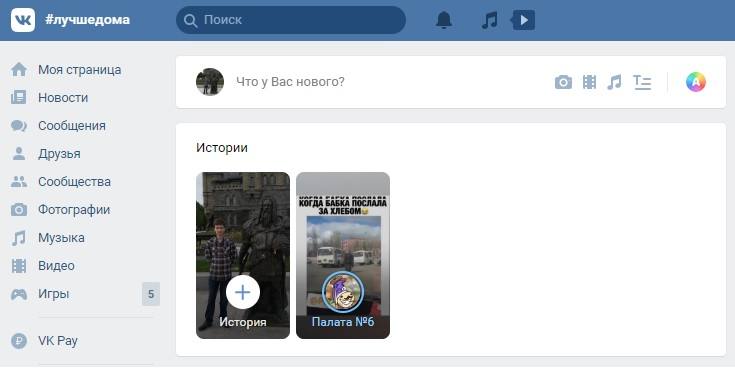This screenshot has width=735, height=369.
Task: Open the Палата №6 story
Action: (343, 256)
